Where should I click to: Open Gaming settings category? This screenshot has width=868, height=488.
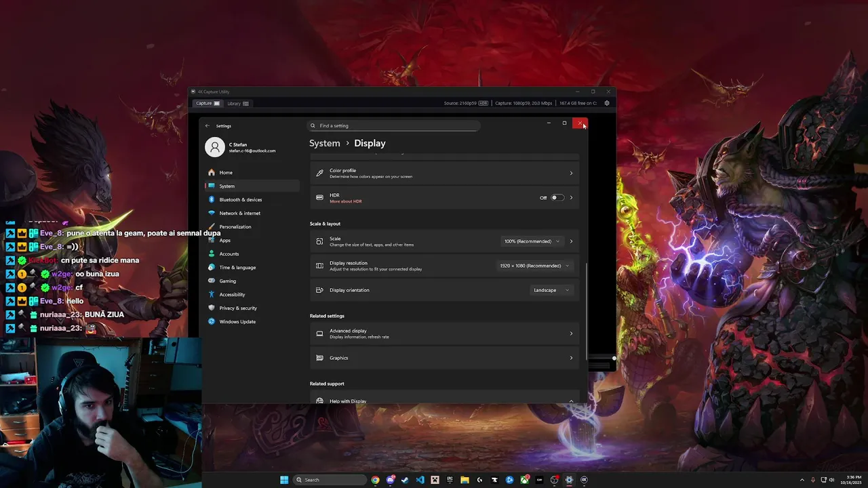[251, 281]
